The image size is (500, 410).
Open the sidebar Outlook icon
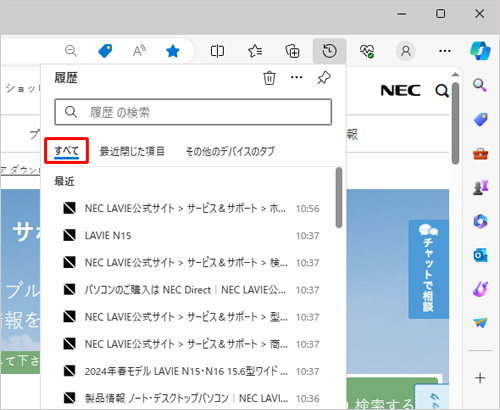pyautogui.click(x=480, y=255)
